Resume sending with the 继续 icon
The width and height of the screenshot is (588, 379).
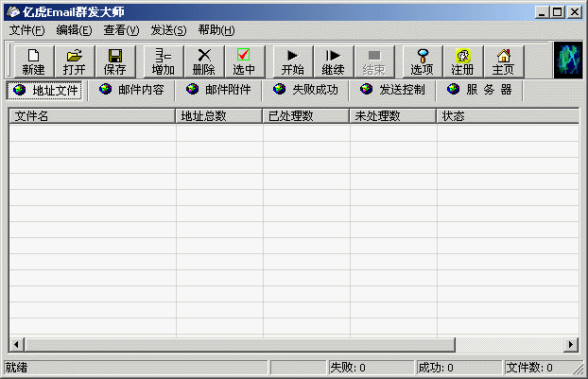[x=334, y=61]
